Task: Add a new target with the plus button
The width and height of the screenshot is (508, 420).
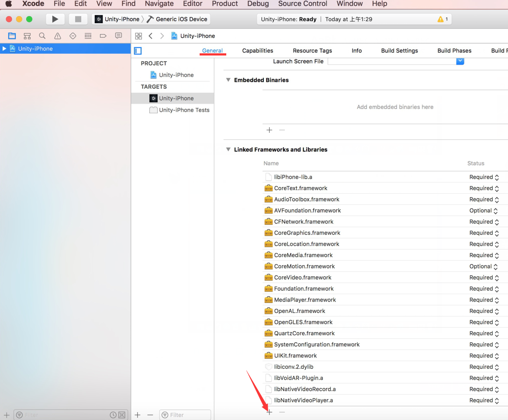Action: click(x=138, y=415)
